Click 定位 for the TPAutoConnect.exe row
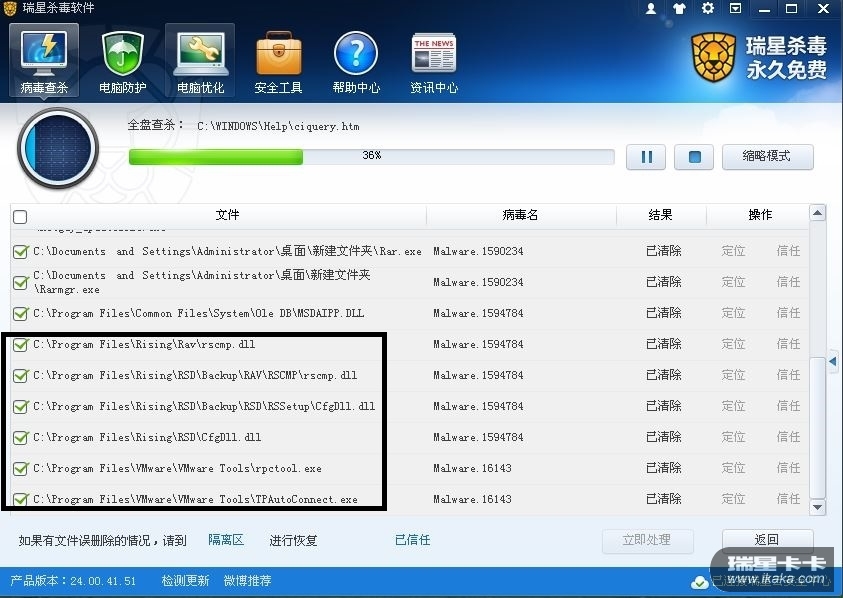The width and height of the screenshot is (843, 598). click(733, 499)
